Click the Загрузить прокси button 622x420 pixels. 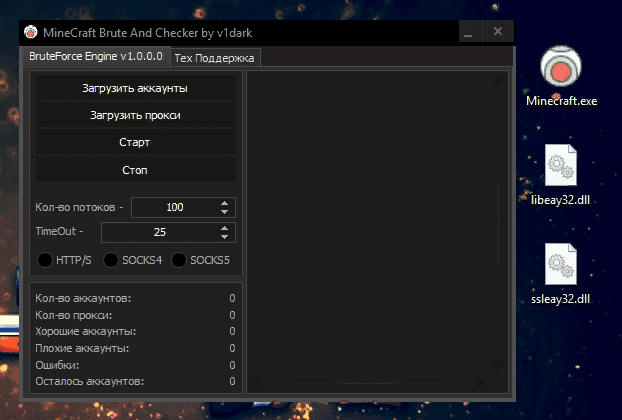click(x=136, y=115)
